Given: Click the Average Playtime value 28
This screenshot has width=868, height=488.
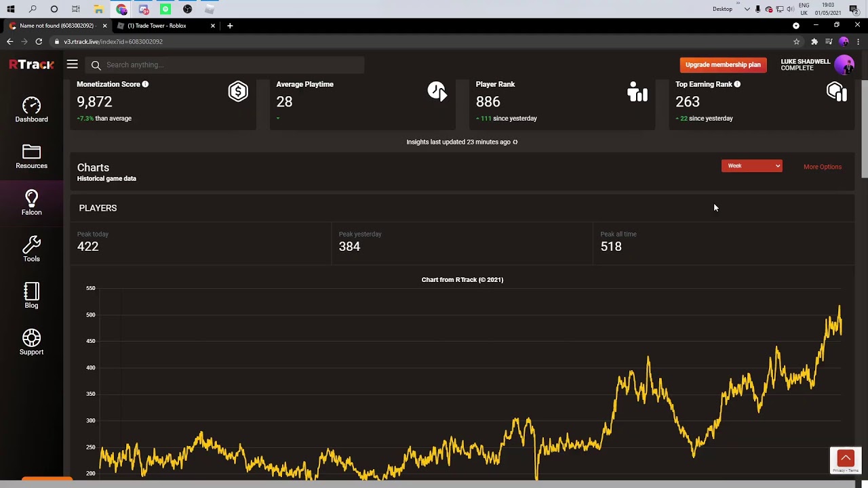Looking at the screenshot, I should (x=284, y=102).
